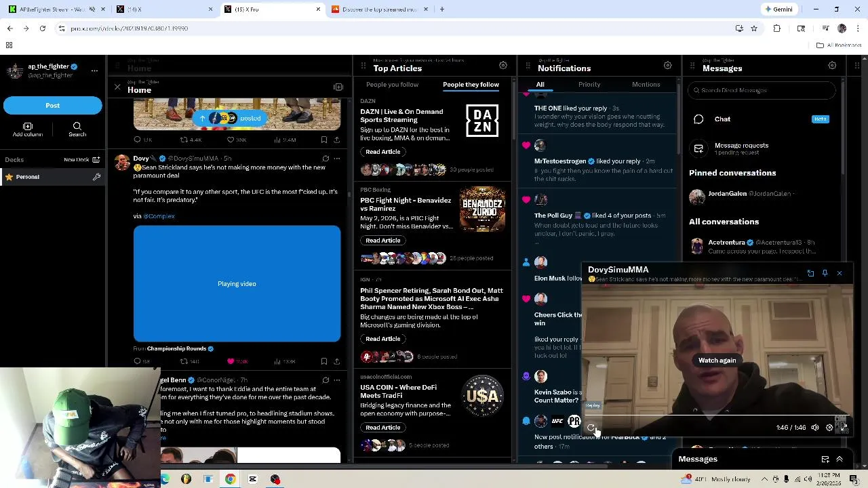The width and height of the screenshot is (868, 488).
Task: Select the Priority notifications tab
Action: click(x=589, y=85)
